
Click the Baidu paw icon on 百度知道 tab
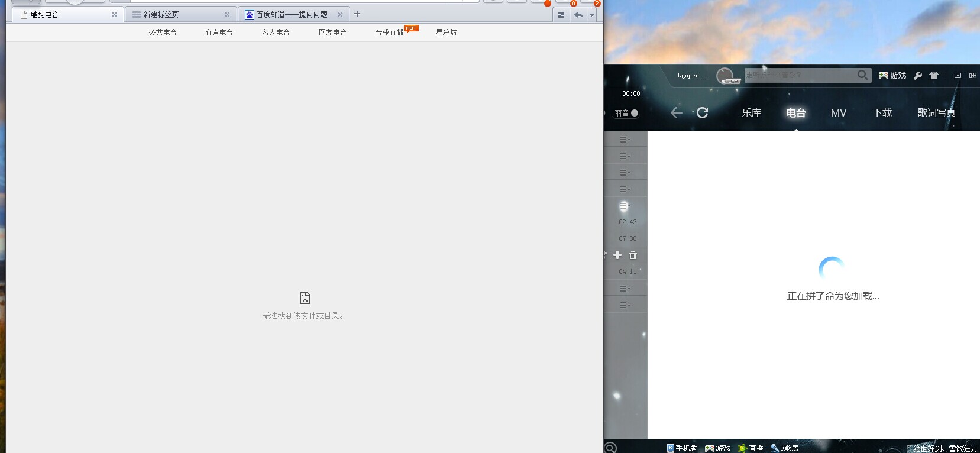(250, 15)
